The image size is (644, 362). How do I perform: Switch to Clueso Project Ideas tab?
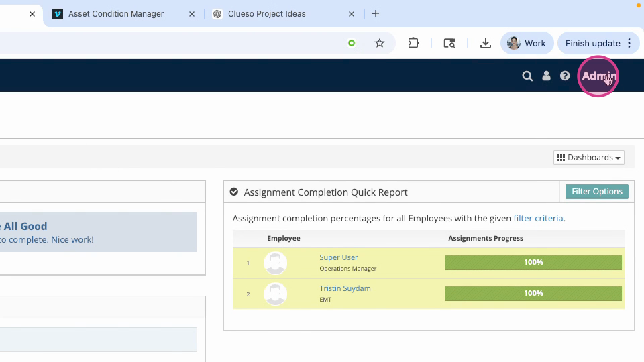[x=266, y=14]
